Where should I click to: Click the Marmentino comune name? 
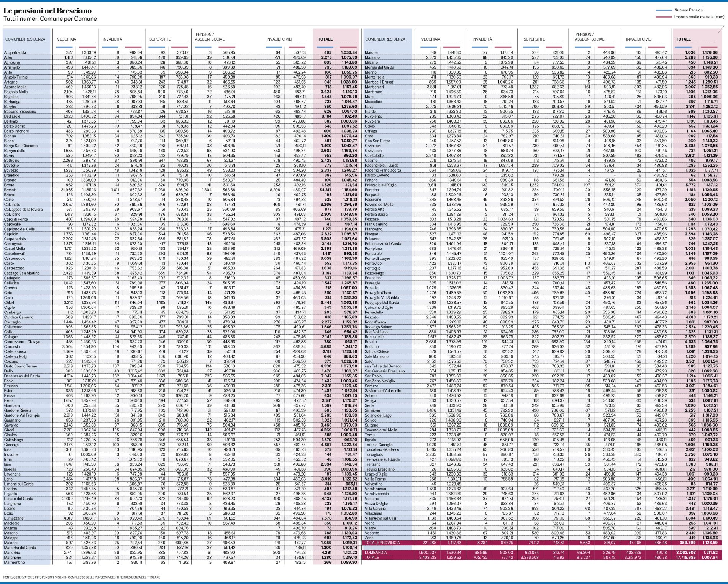pos(14,562)
